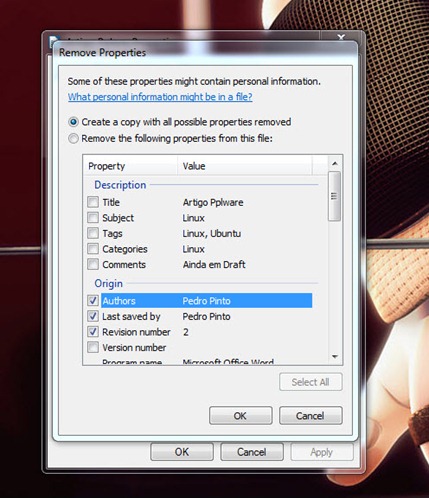Click the Value column header

pos(245,166)
